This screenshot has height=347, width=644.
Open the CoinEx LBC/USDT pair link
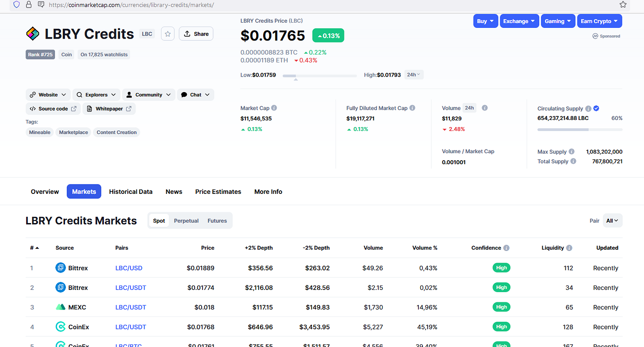pos(130,327)
